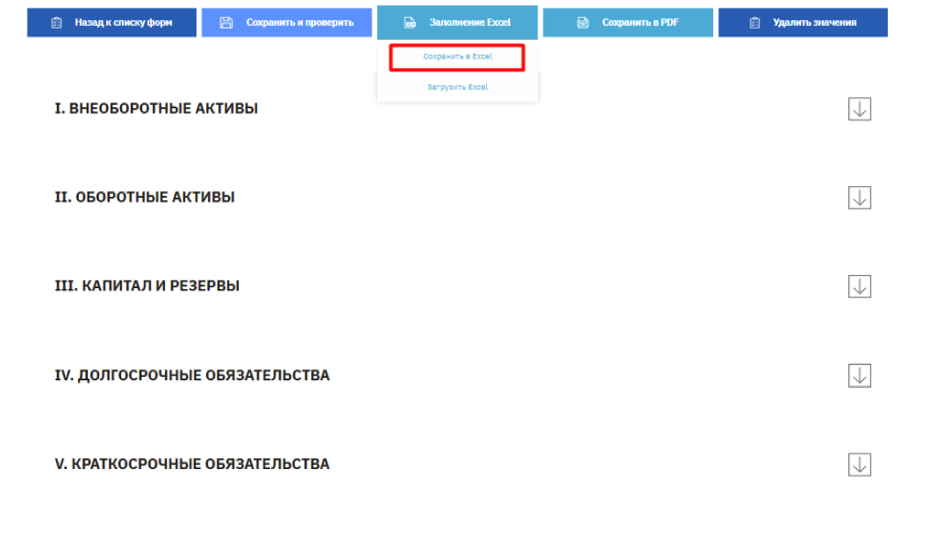Click the clipboard icon on 'Удалить значения'
This screenshot has height=543, width=932.
[754, 22]
